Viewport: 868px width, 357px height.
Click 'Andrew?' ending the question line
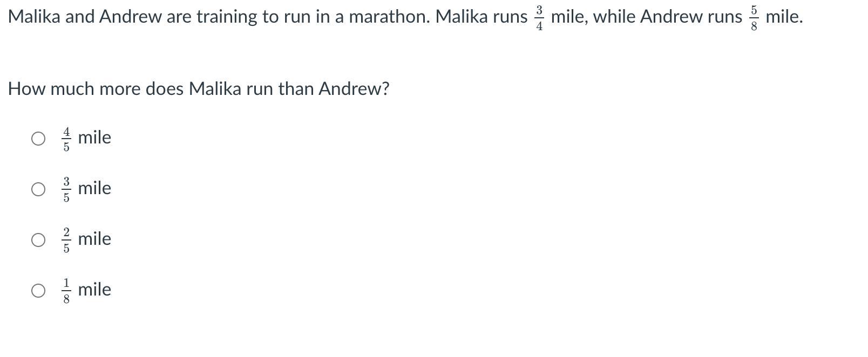coord(354,89)
